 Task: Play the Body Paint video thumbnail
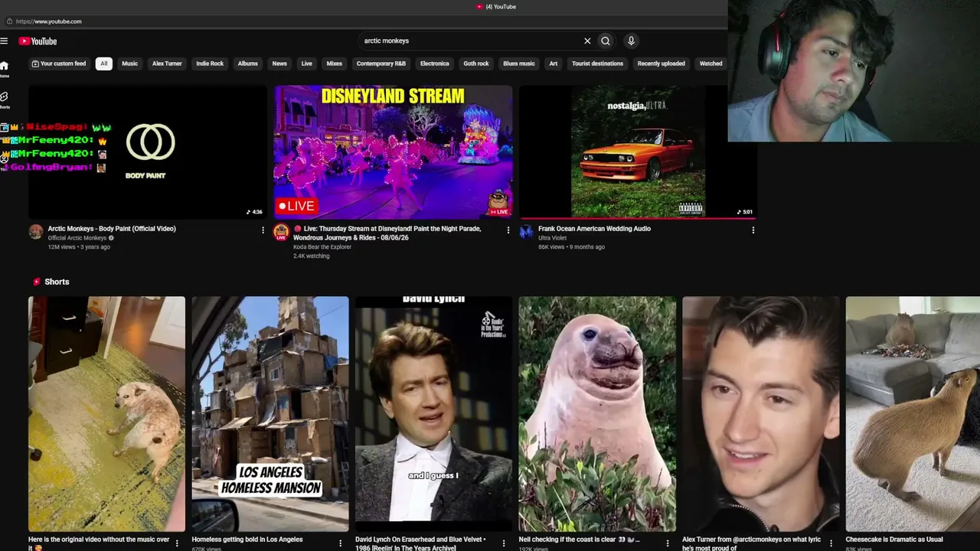(x=148, y=152)
